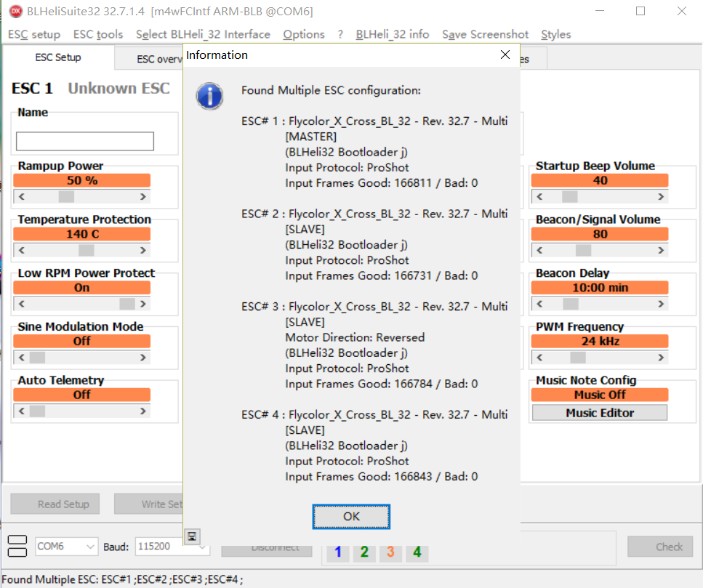This screenshot has width=703, height=588.
Task: Decrease Temperature Protection with left arrow
Action: (x=22, y=250)
